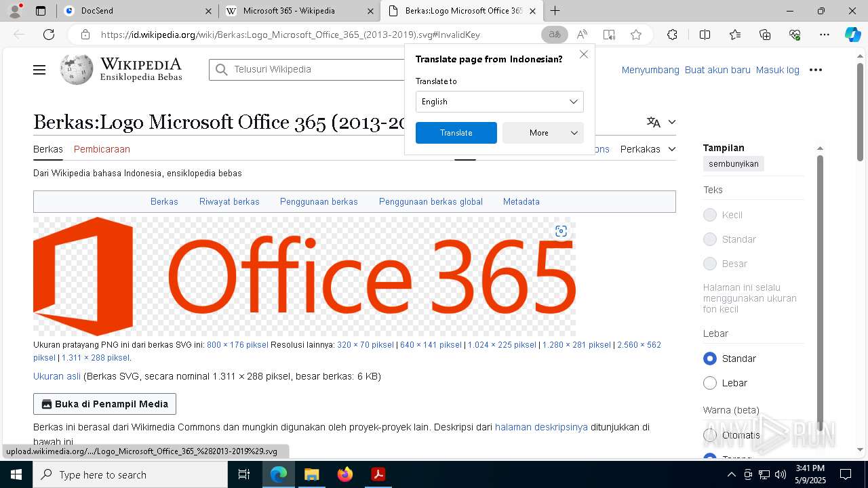This screenshot has height=488, width=868.
Task: Expand the More options dropdown
Action: [543, 133]
